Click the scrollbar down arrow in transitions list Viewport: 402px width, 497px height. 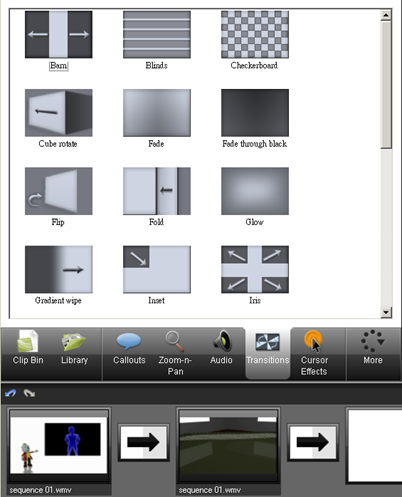[x=386, y=312]
